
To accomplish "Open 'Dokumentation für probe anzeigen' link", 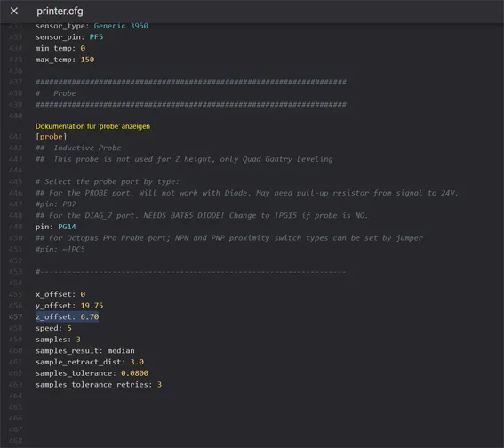I will pyautogui.click(x=92, y=126).
